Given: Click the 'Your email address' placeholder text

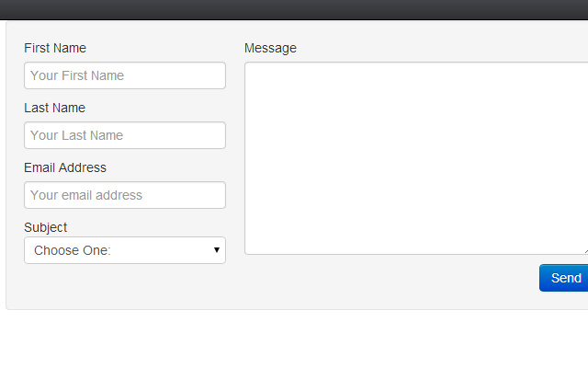Looking at the screenshot, I should (86, 195).
